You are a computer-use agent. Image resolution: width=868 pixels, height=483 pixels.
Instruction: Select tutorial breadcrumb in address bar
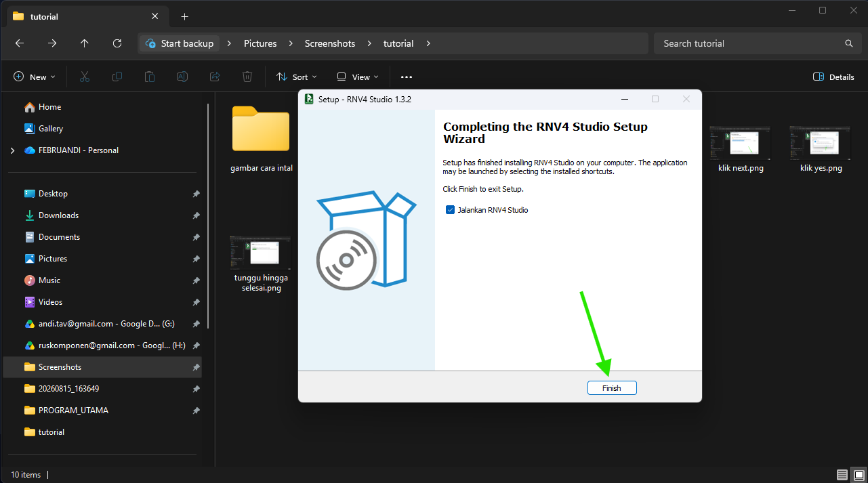[x=398, y=43]
